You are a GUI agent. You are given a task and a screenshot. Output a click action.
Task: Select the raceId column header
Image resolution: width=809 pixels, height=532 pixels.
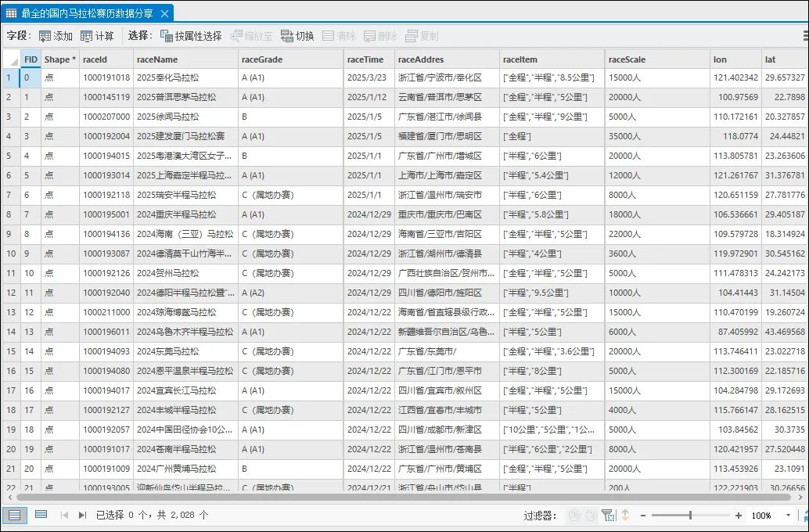click(107, 59)
